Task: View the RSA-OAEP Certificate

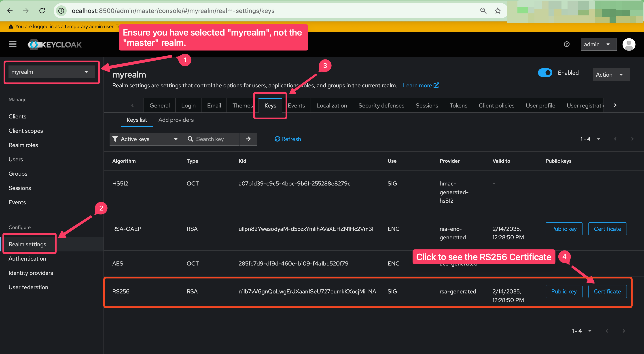Action: [607, 229]
